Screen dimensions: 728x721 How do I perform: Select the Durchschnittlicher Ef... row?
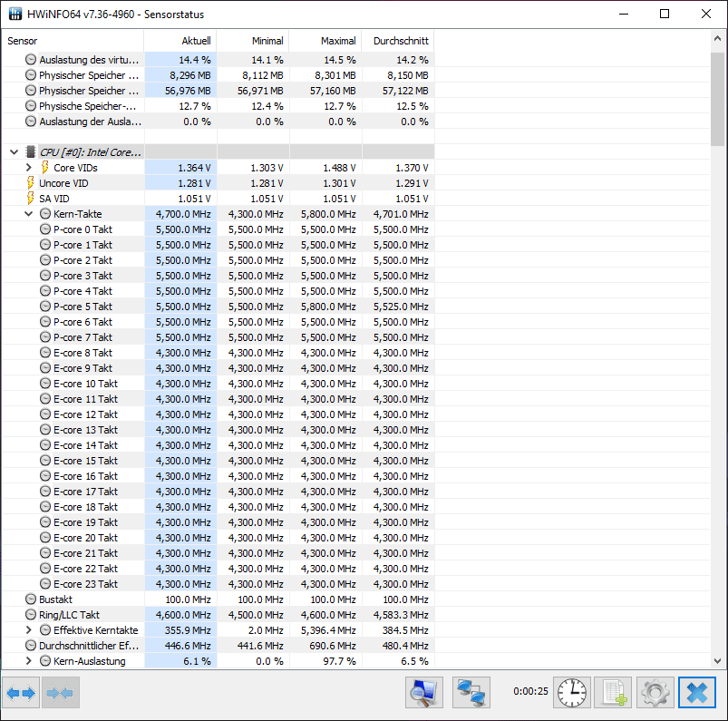click(x=218, y=646)
